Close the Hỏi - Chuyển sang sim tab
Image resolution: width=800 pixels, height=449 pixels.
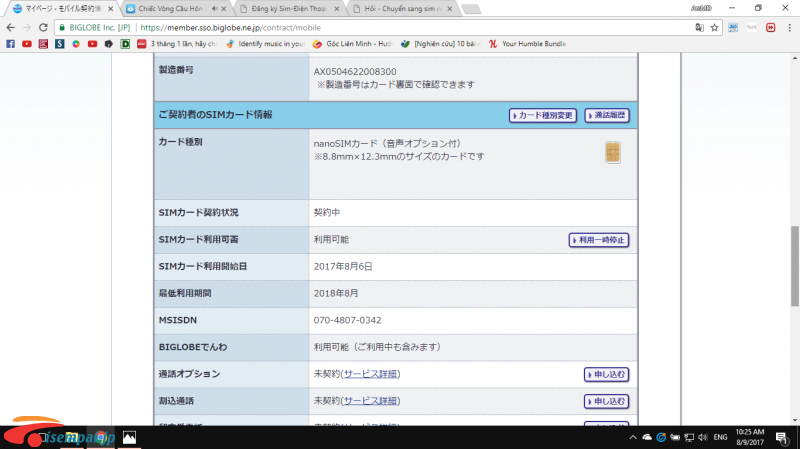pos(449,9)
